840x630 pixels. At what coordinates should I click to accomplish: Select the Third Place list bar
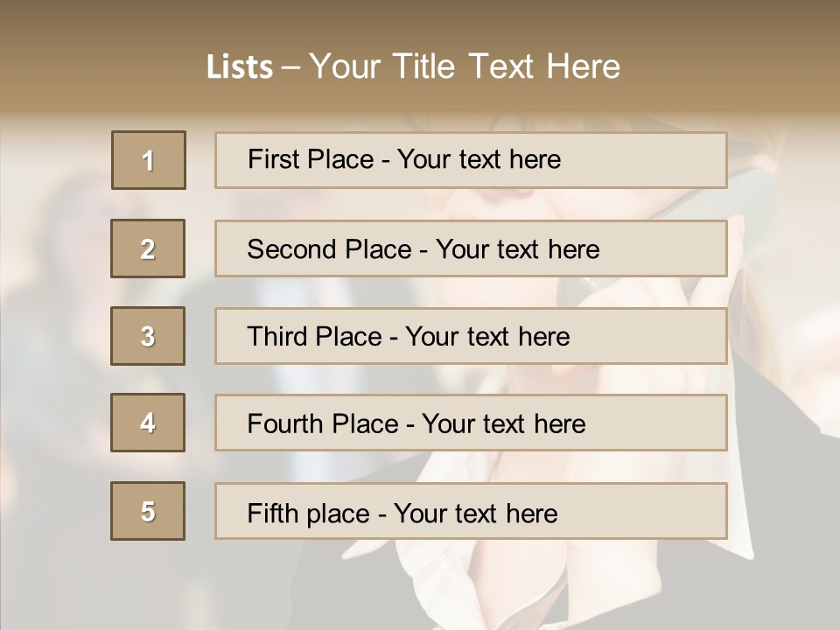(x=471, y=336)
